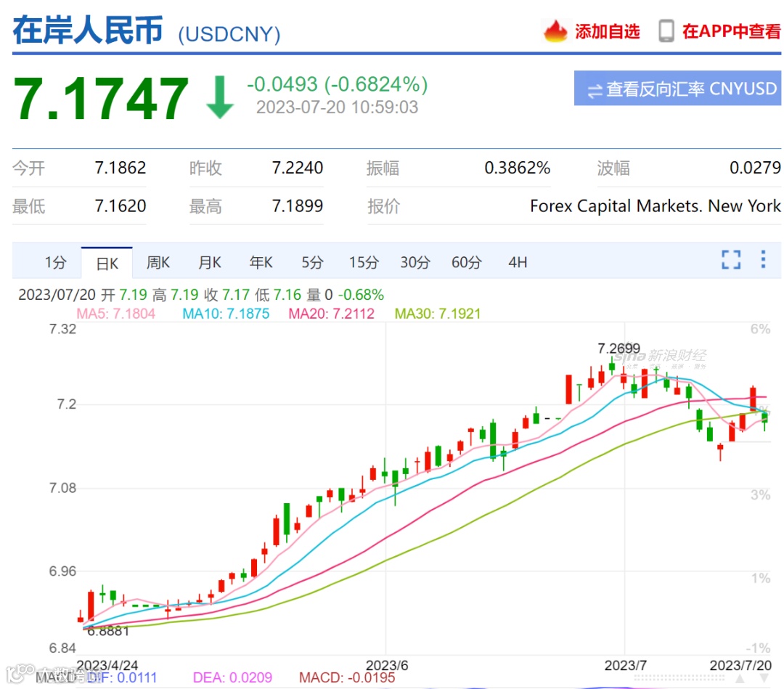Click the swap arrows icon on reverse rate button

(x=594, y=90)
